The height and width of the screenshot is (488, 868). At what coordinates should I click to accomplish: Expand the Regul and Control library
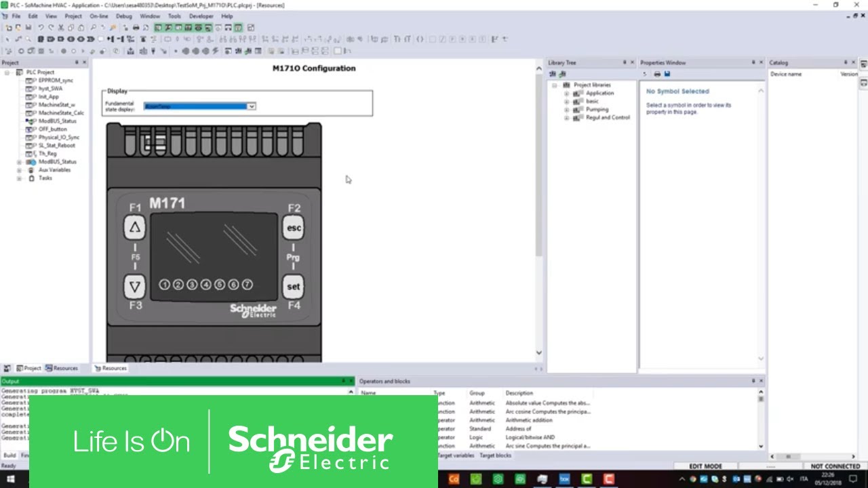567,118
